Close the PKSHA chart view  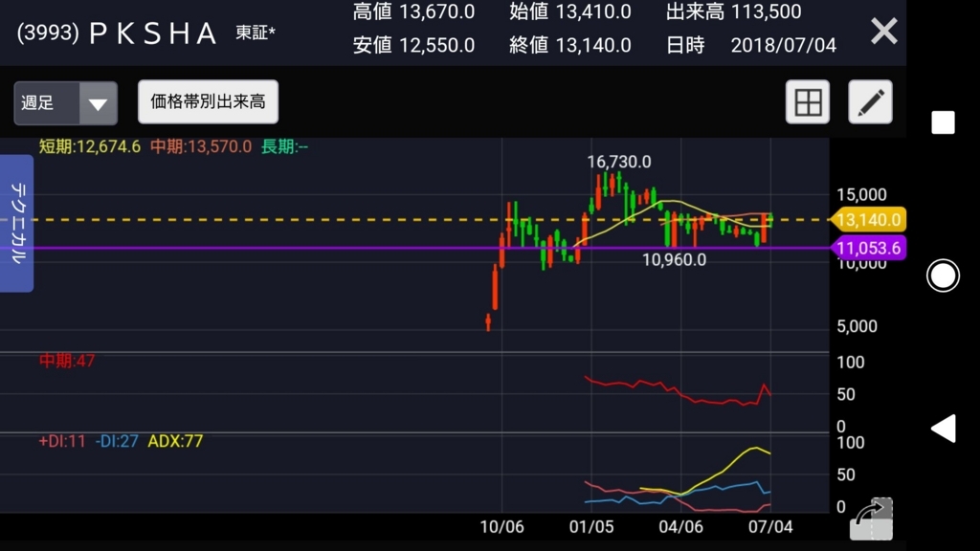[883, 32]
